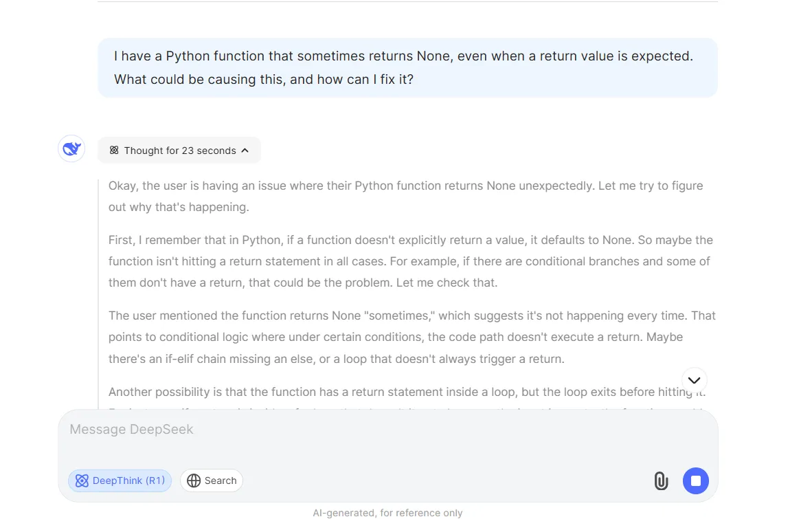
Task: Click the DeepSeek whale avatar icon
Action: pos(71,149)
